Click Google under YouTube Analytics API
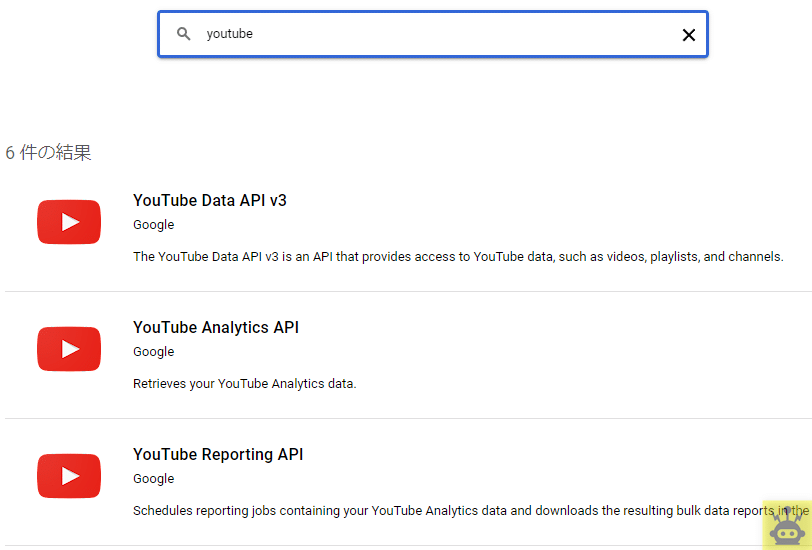Screen dimensions: 812x550 coord(154,352)
